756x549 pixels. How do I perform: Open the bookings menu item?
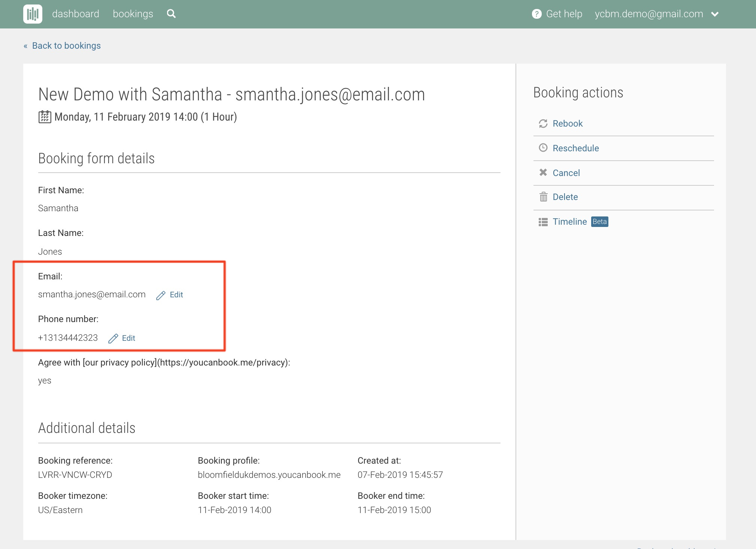pyautogui.click(x=133, y=14)
